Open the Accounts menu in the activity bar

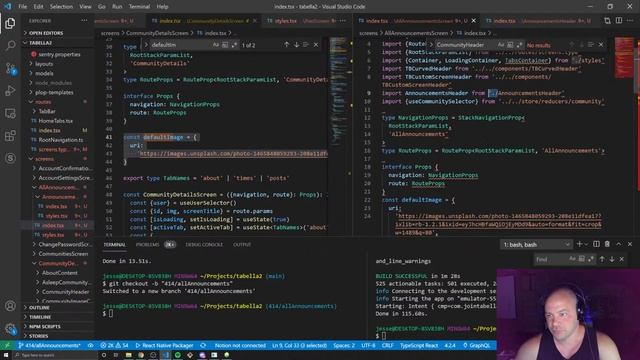[x=10, y=306]
